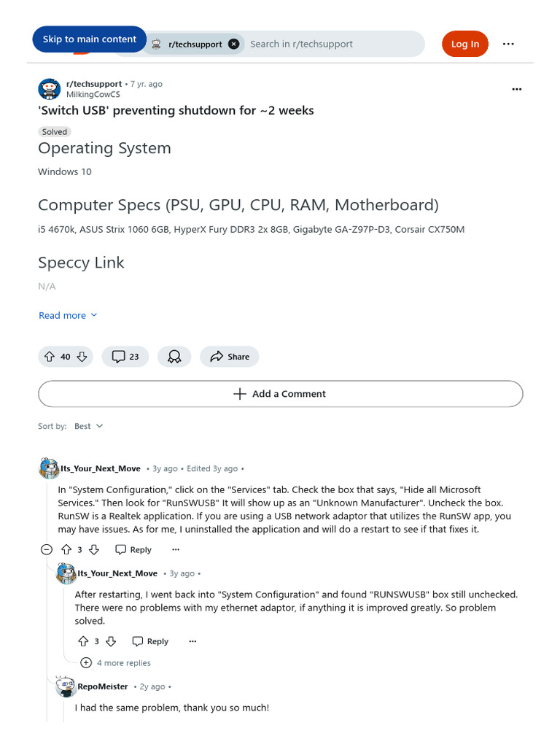560x747 pixels.
Task: Open post overflow options menu
Action: 517,89
